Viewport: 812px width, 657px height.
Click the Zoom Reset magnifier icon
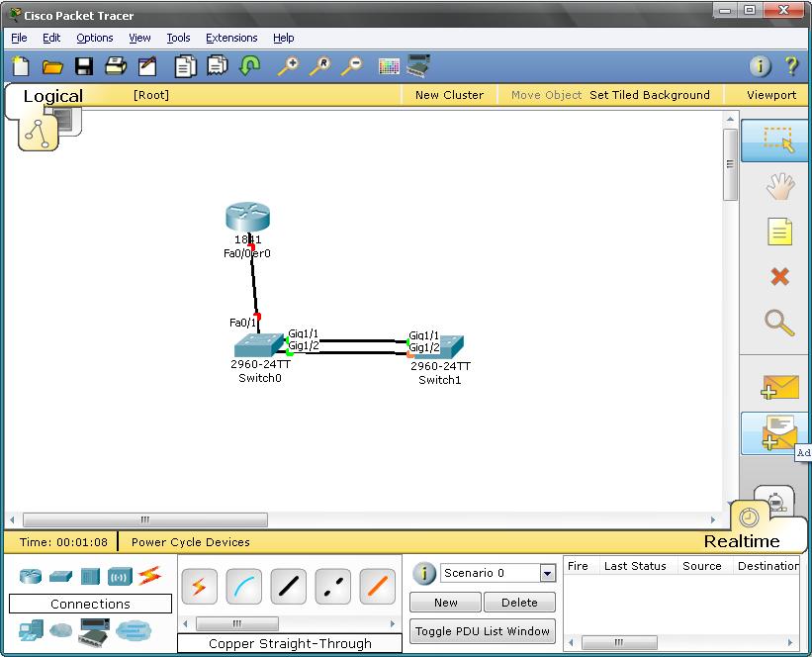[320, 66]
